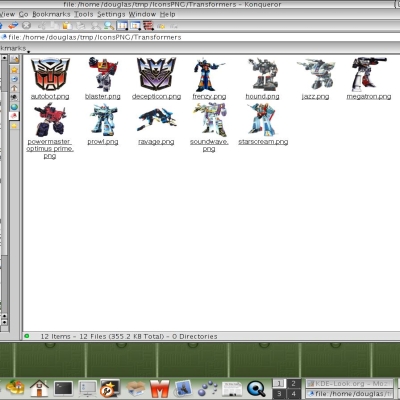400x400 pixels.
Task: Open sidebar configure button at top
Action: (x=14, y=59)
